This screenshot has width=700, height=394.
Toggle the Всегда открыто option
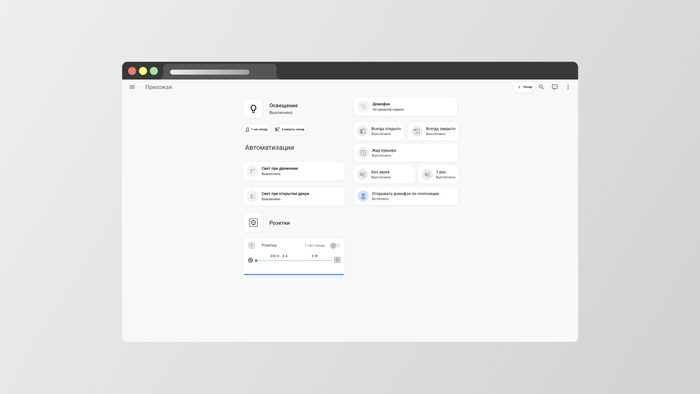point(379,131)
